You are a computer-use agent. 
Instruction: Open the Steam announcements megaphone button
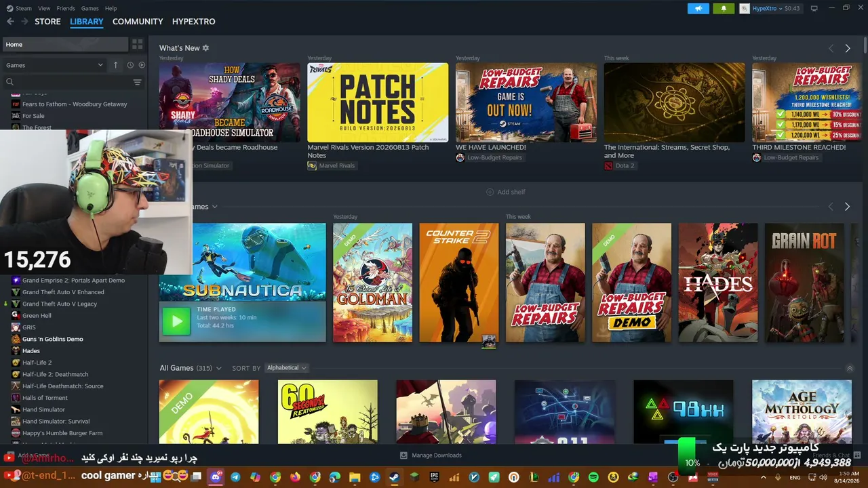click(698, 8)
